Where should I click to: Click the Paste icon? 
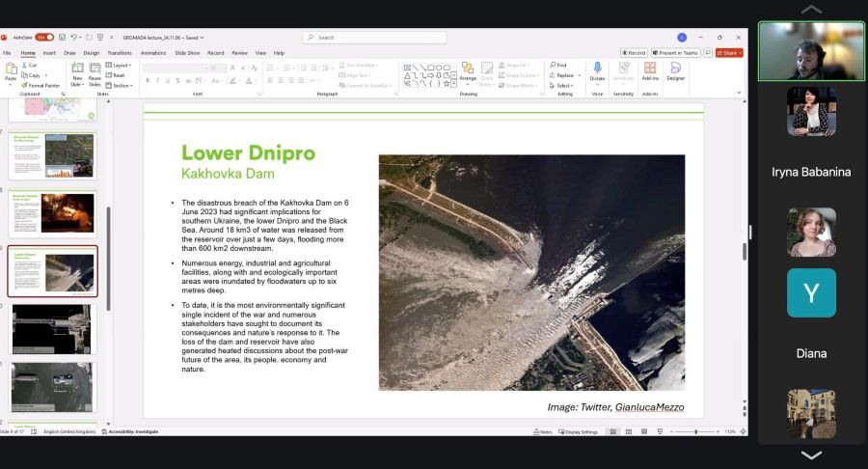11,69
